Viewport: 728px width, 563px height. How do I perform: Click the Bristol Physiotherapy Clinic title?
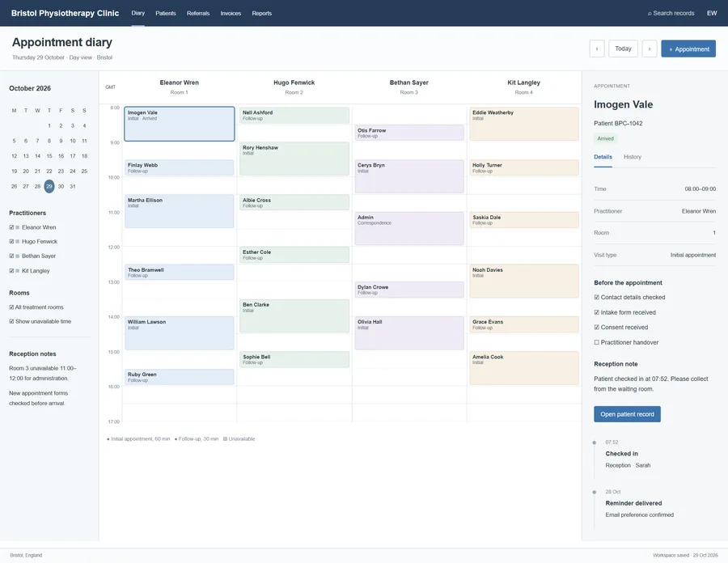tap(65, 13)
